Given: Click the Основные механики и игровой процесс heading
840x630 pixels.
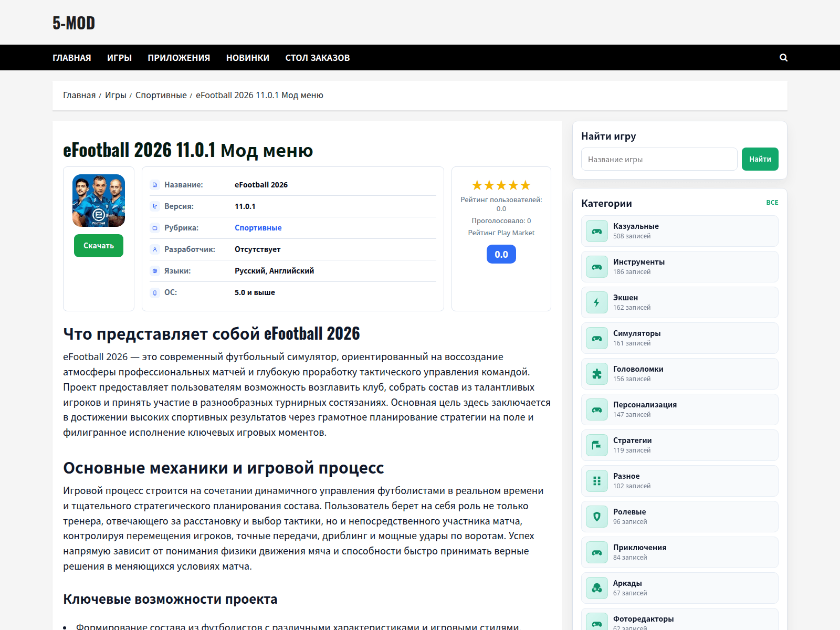Looking at the screenshot, I should coord(224,468).
